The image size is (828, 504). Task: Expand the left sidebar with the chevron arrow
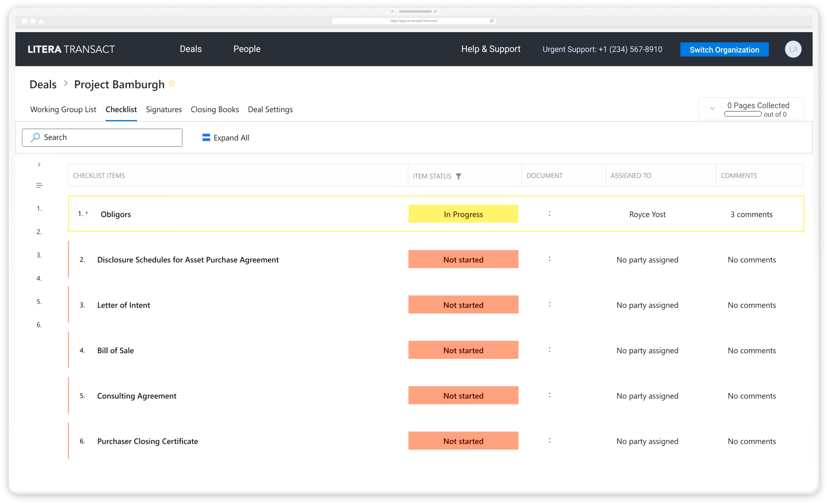(39, 164)
